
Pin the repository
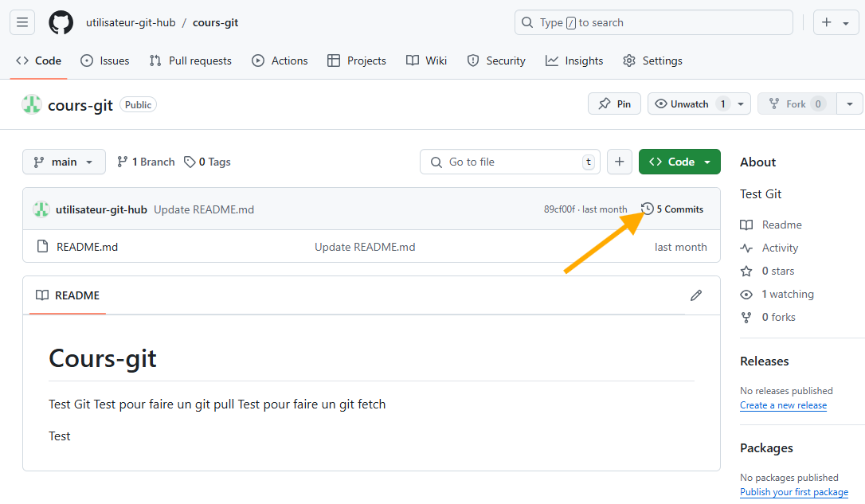pos(614,104)
